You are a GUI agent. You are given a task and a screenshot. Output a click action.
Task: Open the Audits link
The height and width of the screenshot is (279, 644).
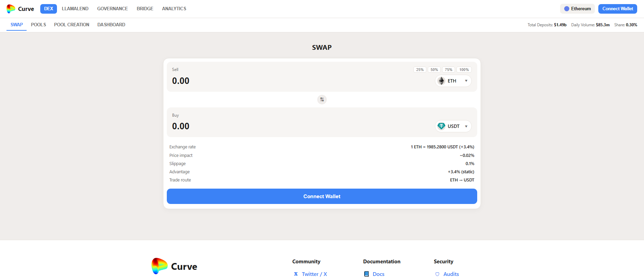tap(451, 274)
